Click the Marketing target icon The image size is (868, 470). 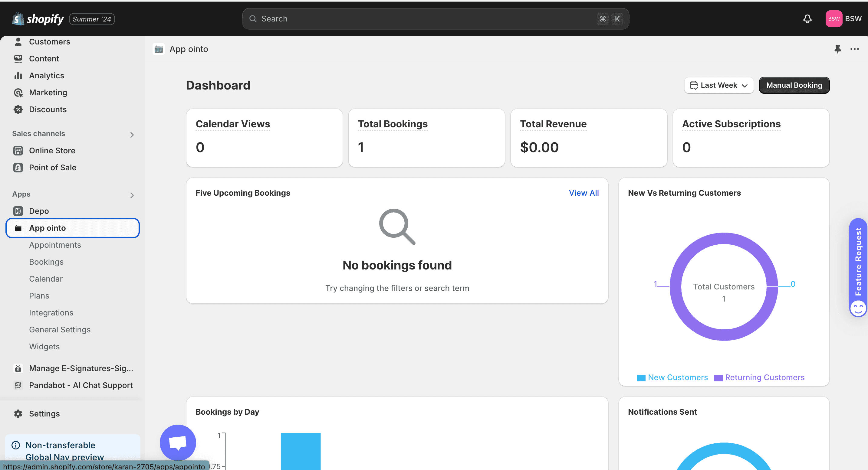(18, 93)
